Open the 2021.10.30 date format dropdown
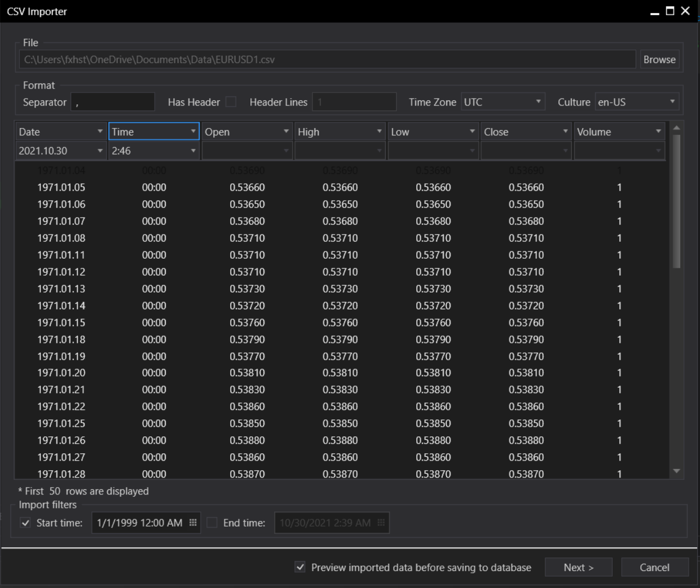Viewport: 700px width, 588px height. click(61, 151)
